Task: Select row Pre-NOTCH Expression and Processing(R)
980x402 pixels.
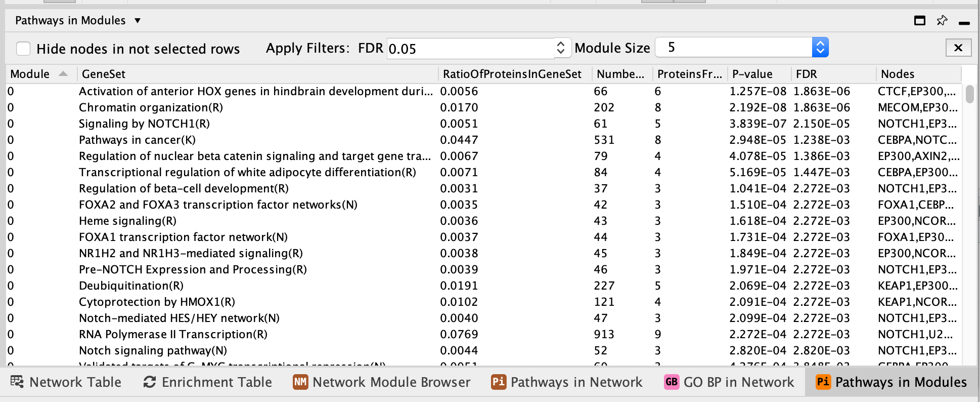Action: click(x=483, y=269)
